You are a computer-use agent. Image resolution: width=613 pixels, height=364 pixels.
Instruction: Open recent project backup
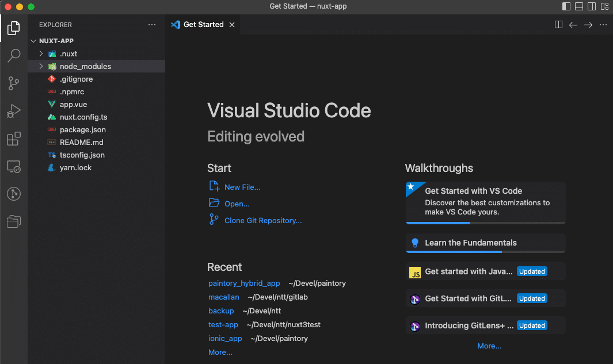coord(221,311)
